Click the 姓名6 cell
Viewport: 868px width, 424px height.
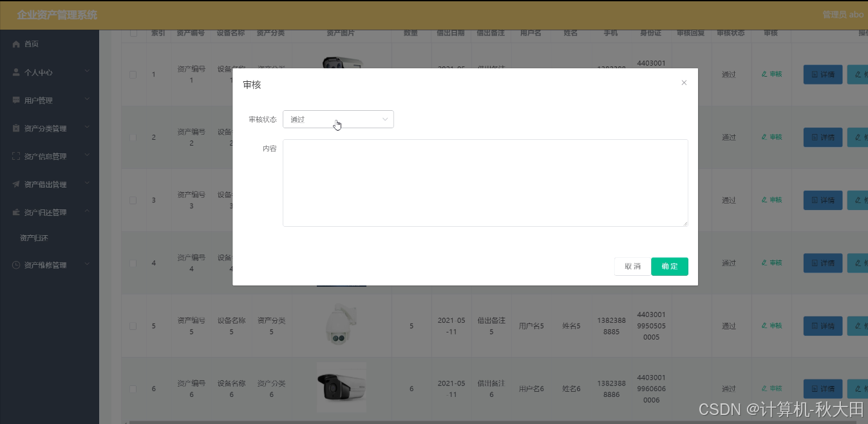pyautogui.click(x=571, y=389)
